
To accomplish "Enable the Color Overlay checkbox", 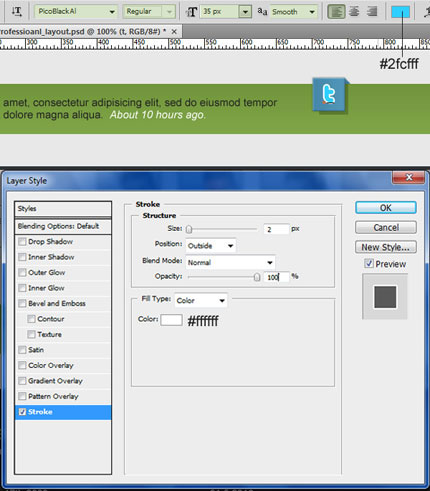I will [22, 365].
